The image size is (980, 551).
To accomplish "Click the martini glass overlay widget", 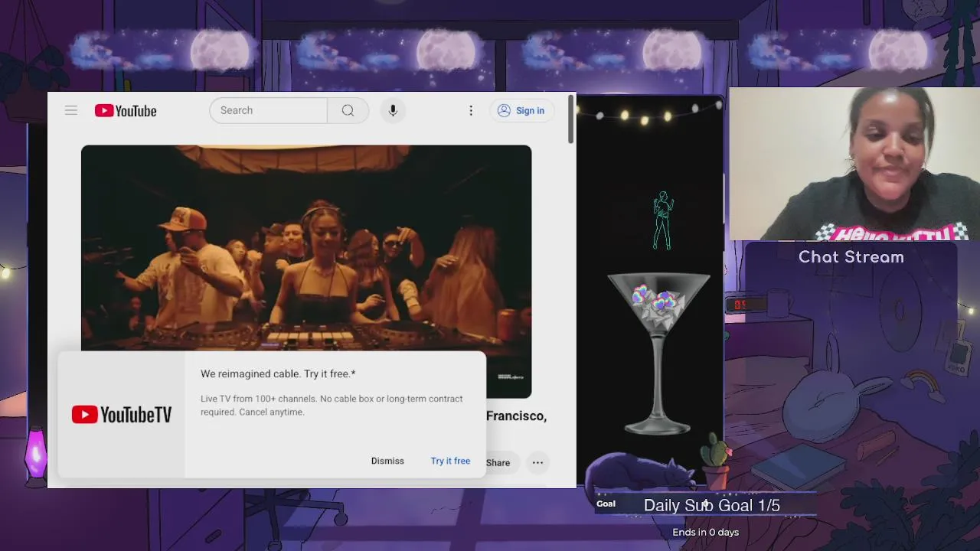I will (658, 354).
